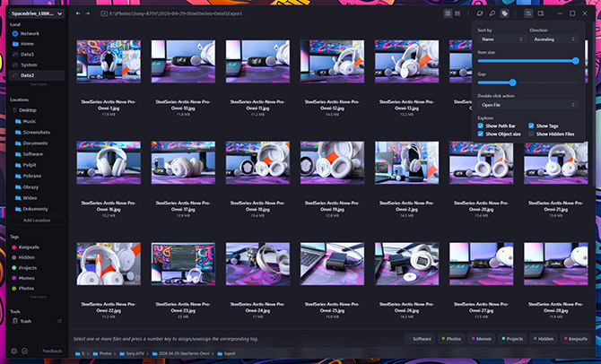
Task: Open Spacedrive library switcher dropdown
Action: 37,13
